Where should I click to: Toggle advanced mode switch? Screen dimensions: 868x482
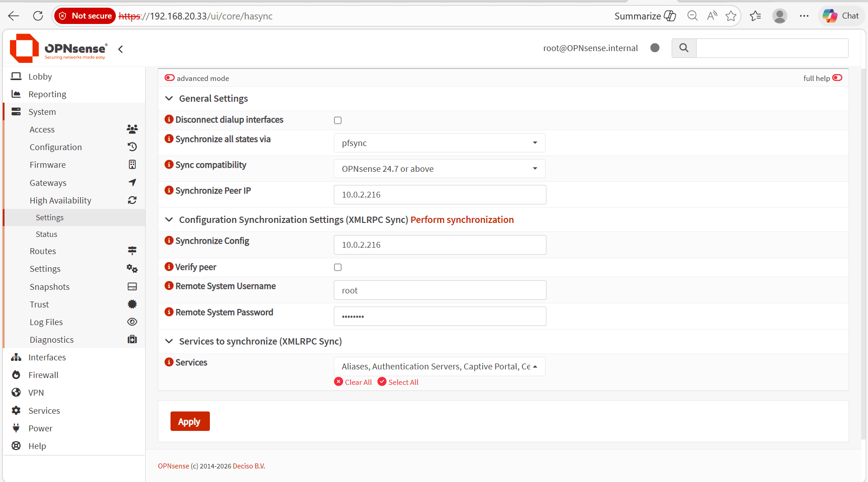point(170,78)
